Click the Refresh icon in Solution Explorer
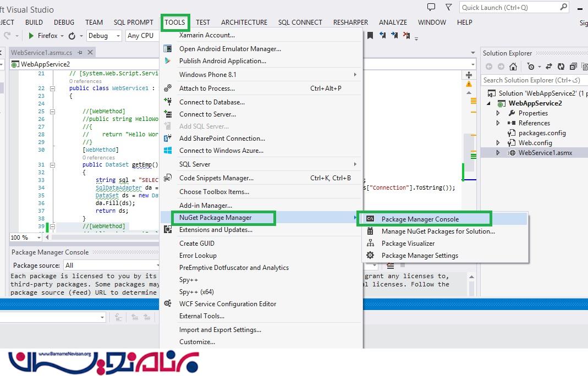 pyautogui.click(x=561, y=67)
